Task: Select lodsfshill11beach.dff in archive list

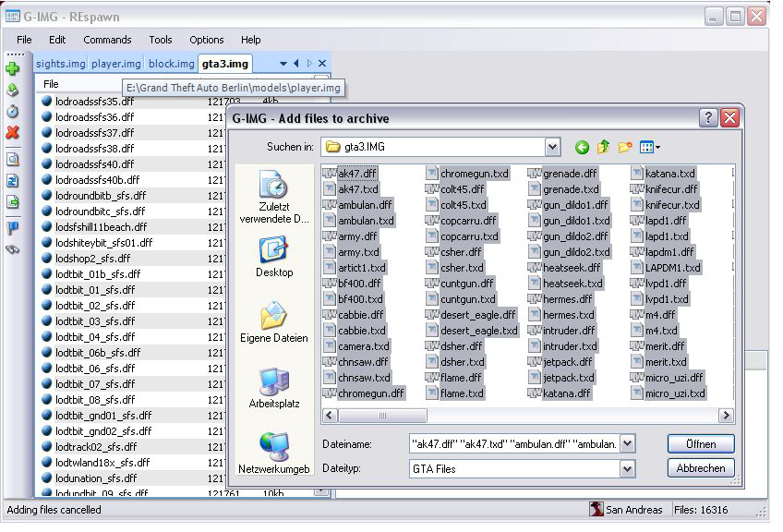Action: (x=101, y=227)
